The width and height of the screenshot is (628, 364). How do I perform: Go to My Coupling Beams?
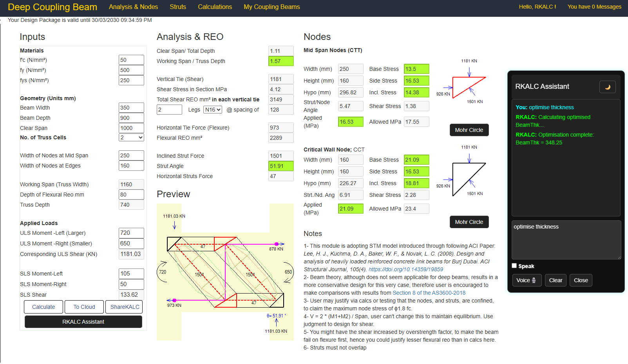(x=271, y=7)
